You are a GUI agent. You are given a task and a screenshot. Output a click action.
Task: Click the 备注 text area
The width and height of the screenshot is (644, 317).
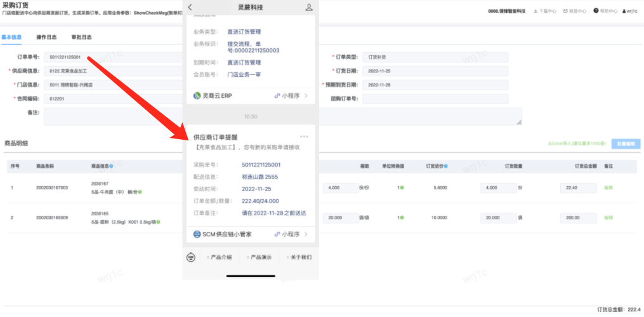[x=283, y=116]
